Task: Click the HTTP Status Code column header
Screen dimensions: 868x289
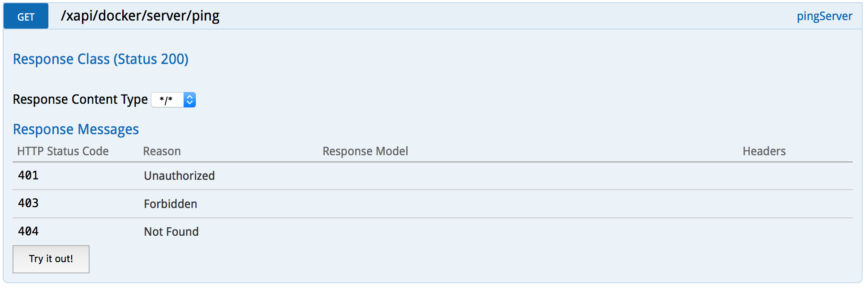Action: click(63, 151)
